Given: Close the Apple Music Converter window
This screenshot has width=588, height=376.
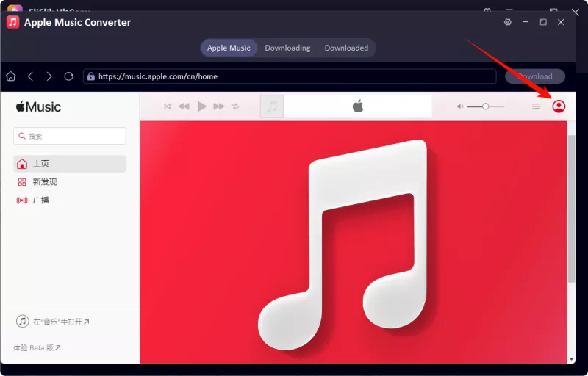Looking at the screenshot, I should [x=561, y=22].
